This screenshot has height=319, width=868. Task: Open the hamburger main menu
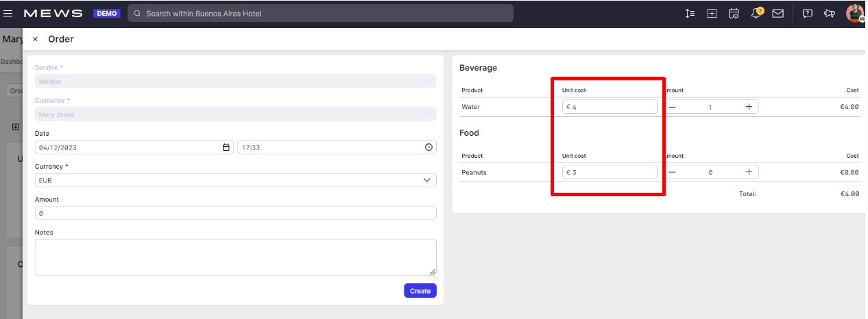(9, 13)
